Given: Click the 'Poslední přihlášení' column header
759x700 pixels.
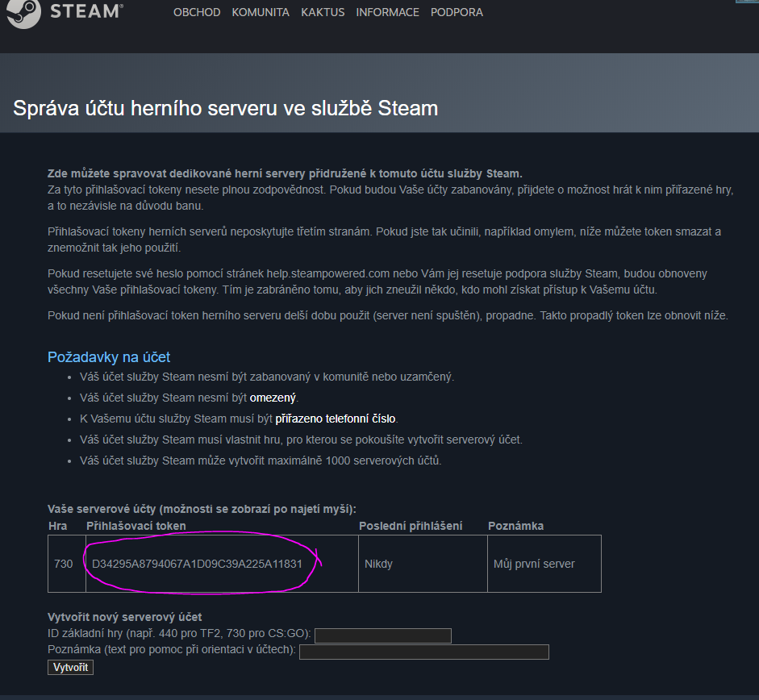Looking at the screenshot, I should coord(411,526).
